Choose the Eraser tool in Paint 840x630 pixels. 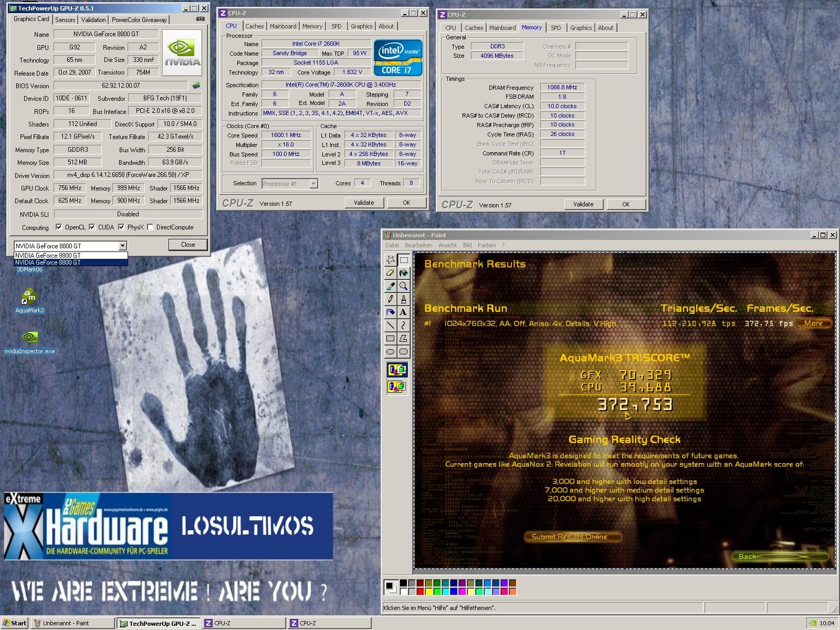coord(391,273)
